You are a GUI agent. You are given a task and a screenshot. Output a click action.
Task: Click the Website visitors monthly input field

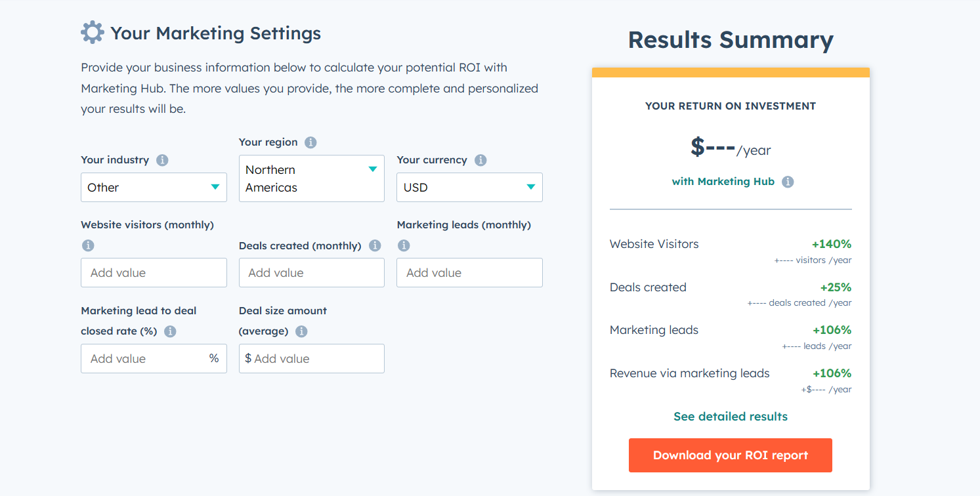[154, 272]
